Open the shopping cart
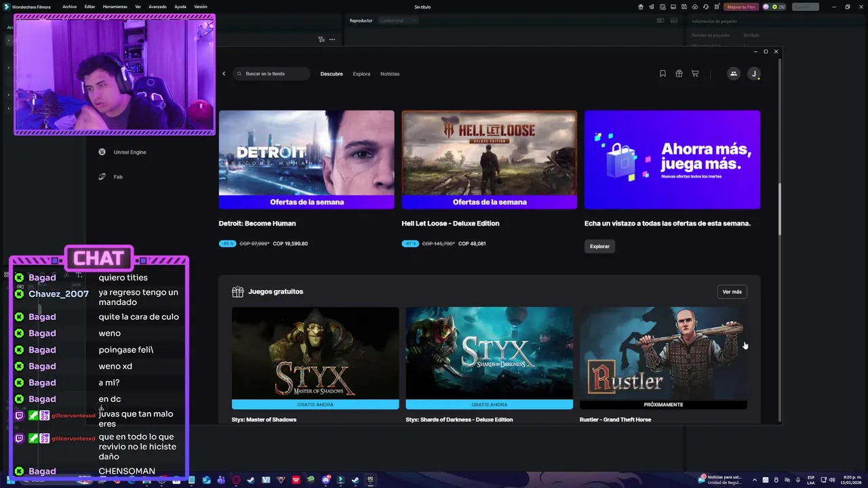 pos(695,73)
